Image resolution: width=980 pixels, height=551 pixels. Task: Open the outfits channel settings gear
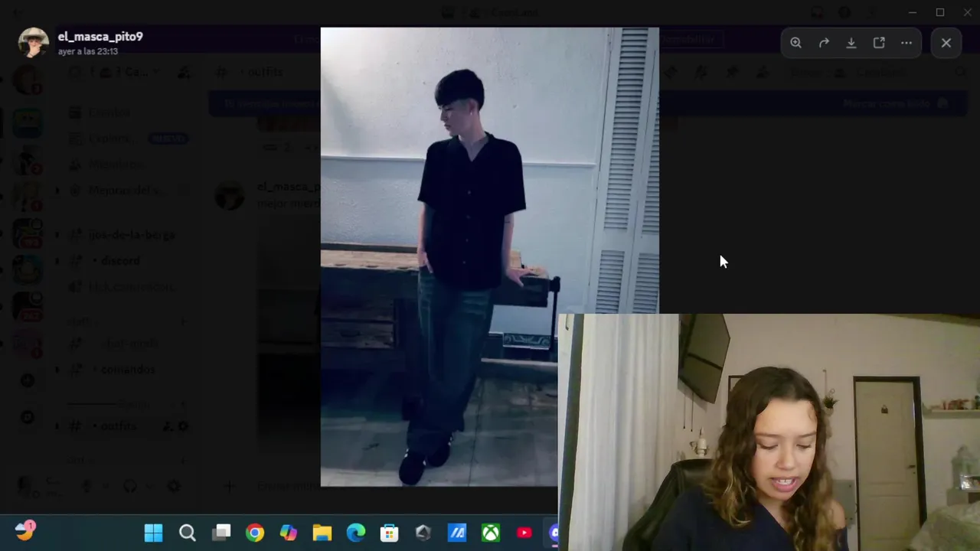pyautogui.click(x=183, y=426)
